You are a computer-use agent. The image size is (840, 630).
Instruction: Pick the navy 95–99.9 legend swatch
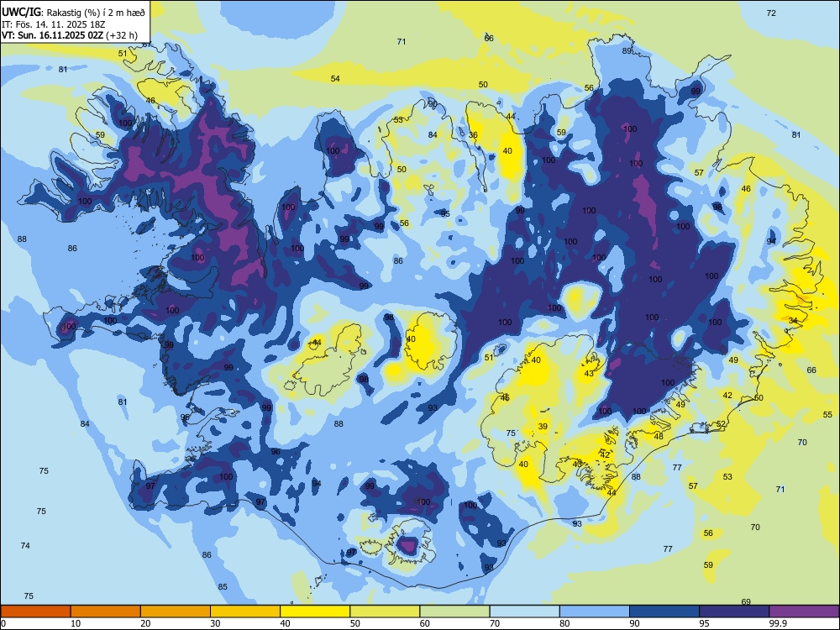(x=734, y=612)
